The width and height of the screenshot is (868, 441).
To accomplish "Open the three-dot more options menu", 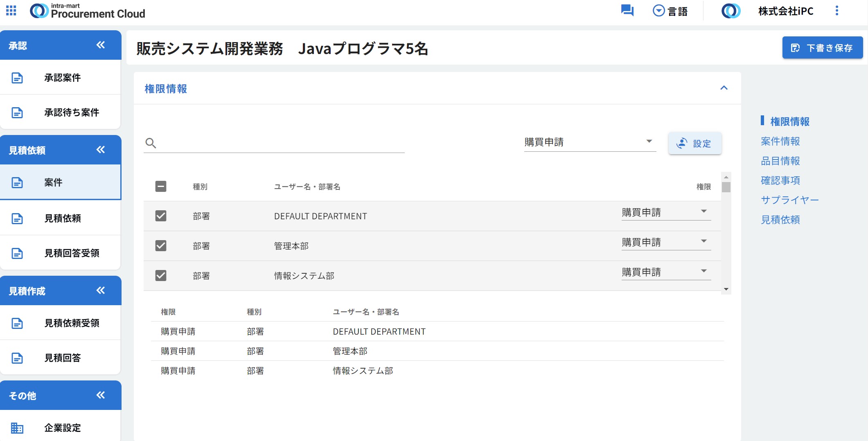I will (837, 11).
